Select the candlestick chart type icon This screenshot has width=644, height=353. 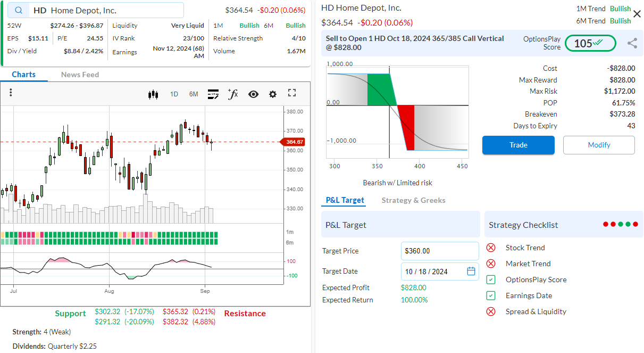[x=154, y=94]
